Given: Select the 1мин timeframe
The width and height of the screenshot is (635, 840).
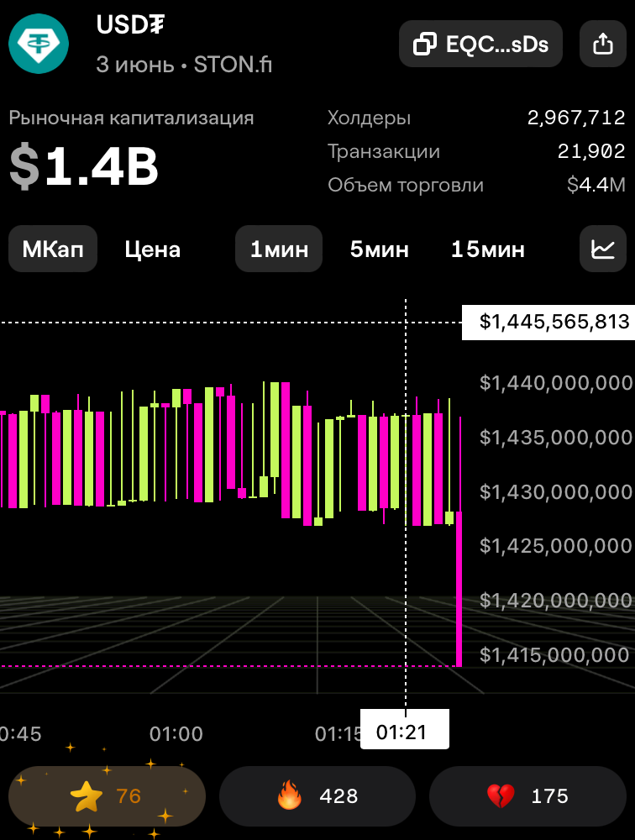Looking at the screenshot, I should (279, 249).
